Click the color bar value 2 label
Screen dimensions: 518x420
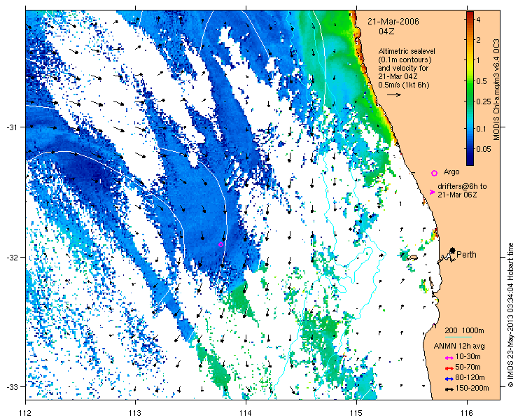coord(478,40)
